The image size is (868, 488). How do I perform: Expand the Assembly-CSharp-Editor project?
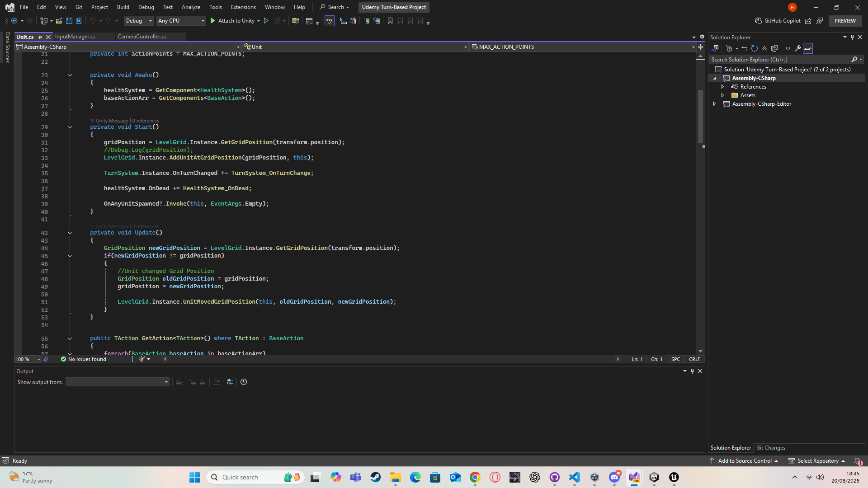pyautogui.click(x=714, y=104)
